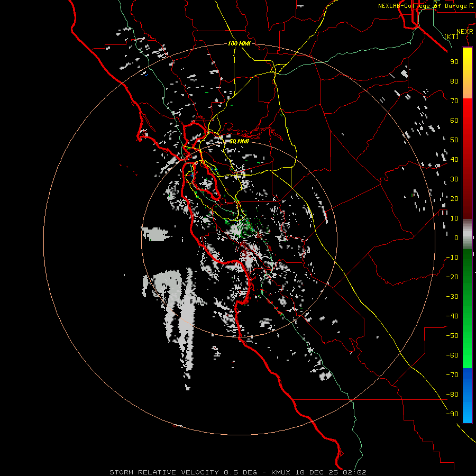Click the -20 value on velocity scale
The height and width of the screenshot is (476, 476).
[452, 277]
